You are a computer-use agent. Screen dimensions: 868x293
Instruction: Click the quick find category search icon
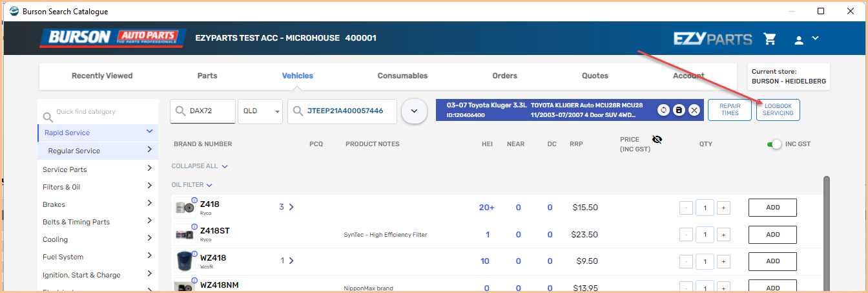tap(48, 117)
